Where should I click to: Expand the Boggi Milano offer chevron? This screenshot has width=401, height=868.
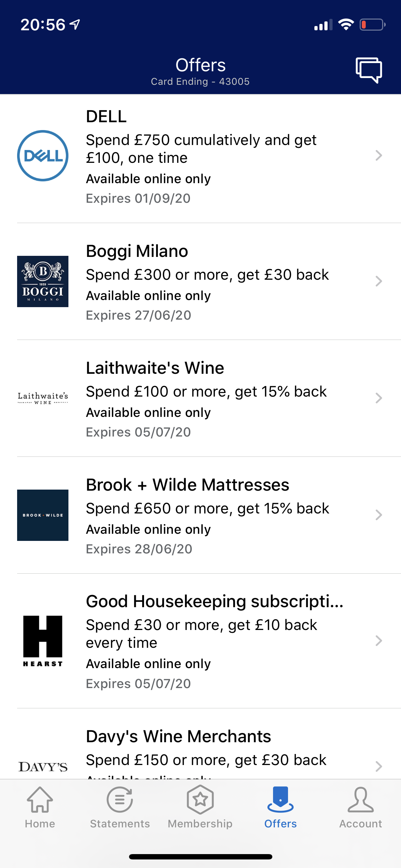click(379, 281)
